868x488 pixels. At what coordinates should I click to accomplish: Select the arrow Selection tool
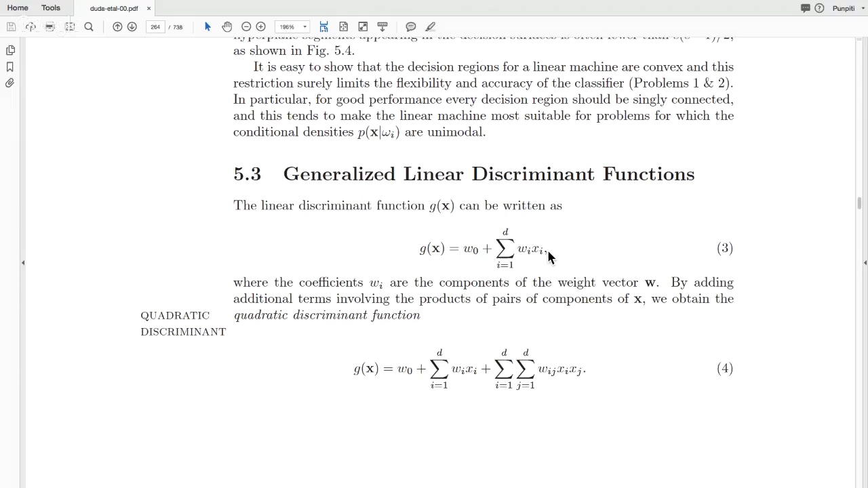point(208,27)
